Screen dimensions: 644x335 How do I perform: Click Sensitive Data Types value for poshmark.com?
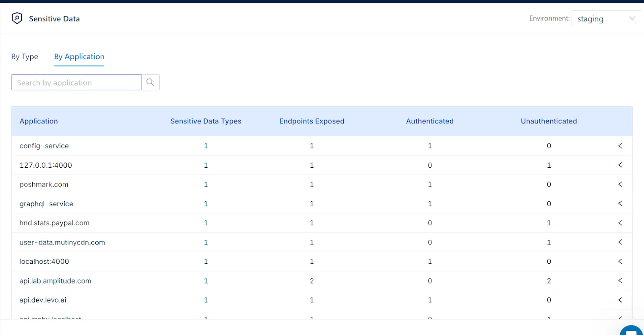(206, 185)
